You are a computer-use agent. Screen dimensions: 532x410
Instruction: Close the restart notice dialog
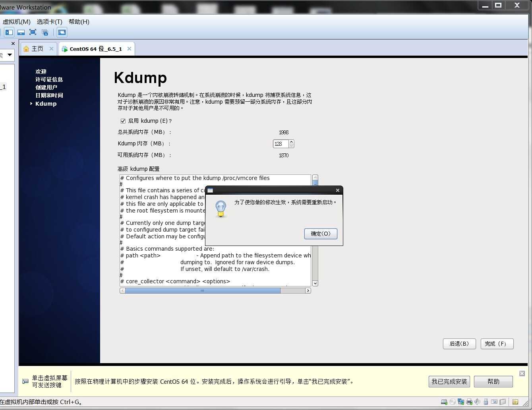[x=338, y=190]
